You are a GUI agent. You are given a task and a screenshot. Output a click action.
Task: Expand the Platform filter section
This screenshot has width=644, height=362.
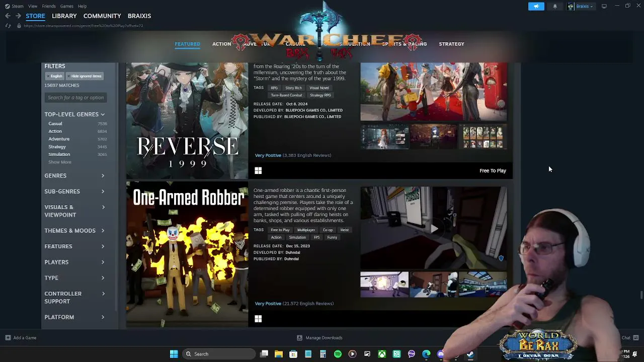coord(74,317)
